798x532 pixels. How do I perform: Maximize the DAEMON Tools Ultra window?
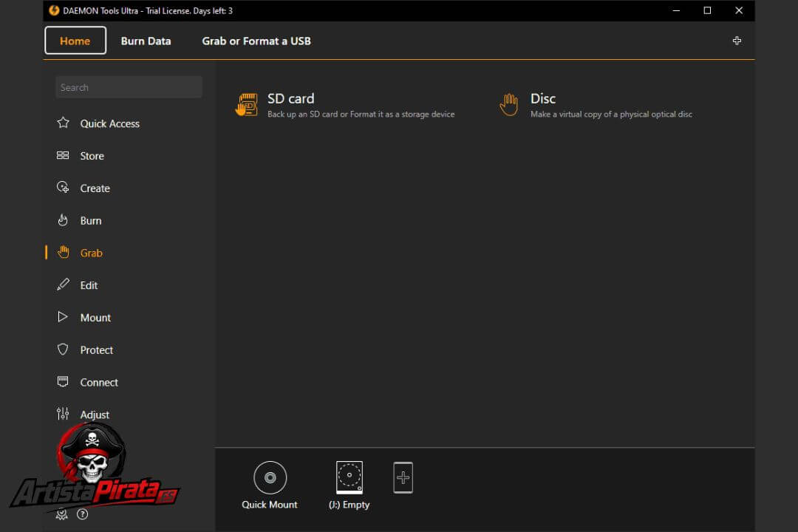point(707,10)
